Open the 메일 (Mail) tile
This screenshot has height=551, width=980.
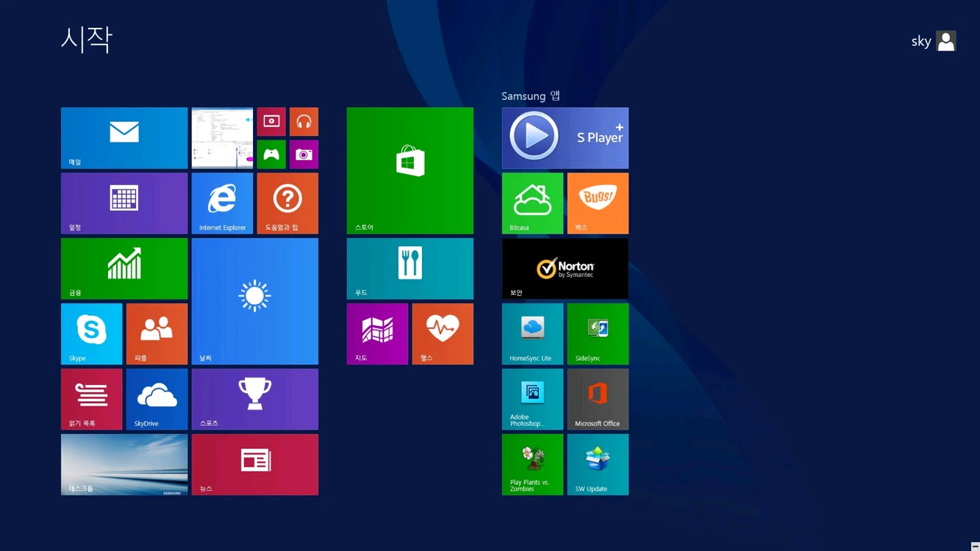pos(124,138)
